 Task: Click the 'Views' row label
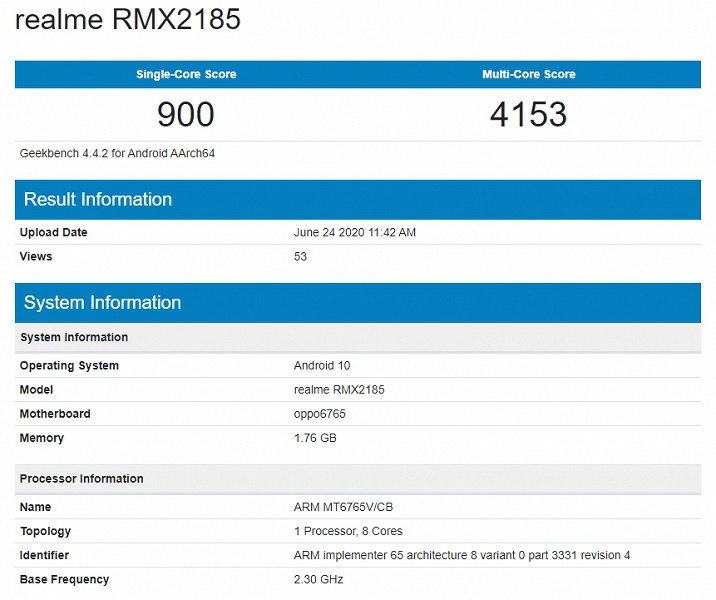tap(36, 257)
